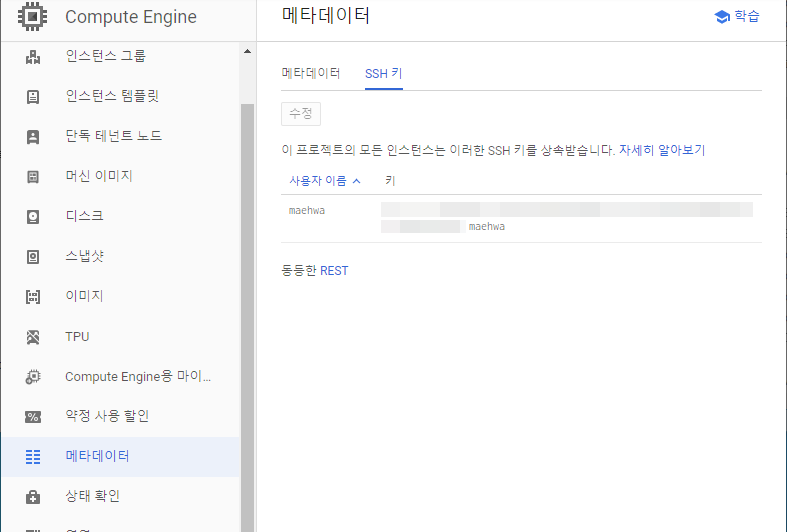Click the TPU sidebar icon

pos(33,337)
